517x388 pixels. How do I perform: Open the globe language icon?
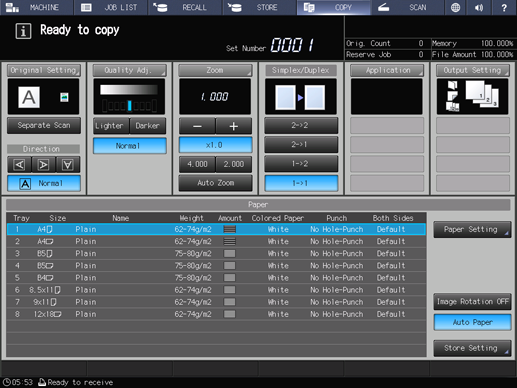(455, 7)
